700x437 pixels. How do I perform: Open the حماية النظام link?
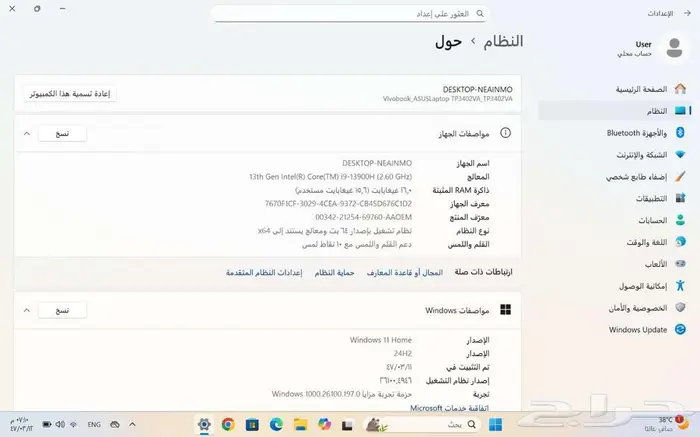coord(334,272)
